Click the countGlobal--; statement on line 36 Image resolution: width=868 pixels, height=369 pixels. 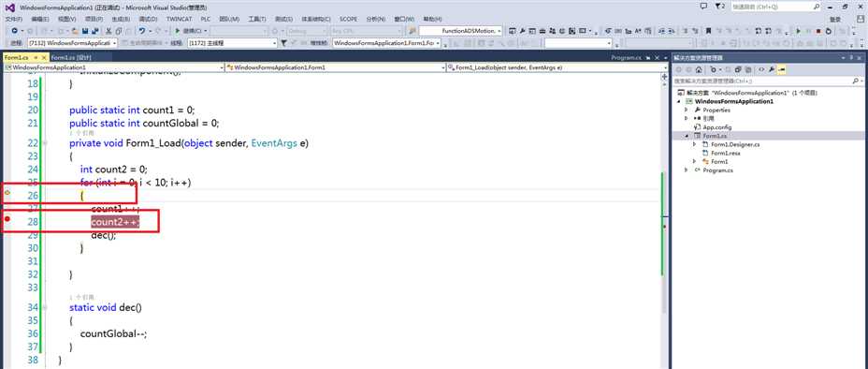(x=113, y=333)
